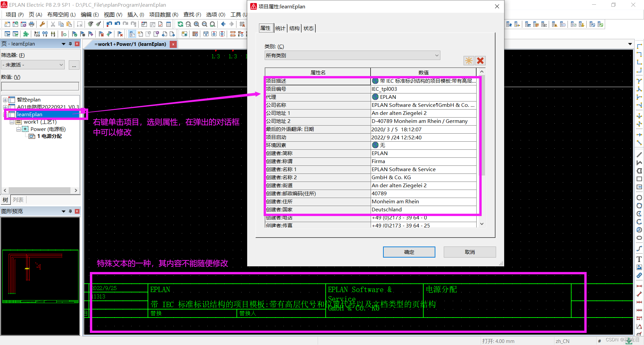Click the print icon in main toolbar

pos(32,24)
